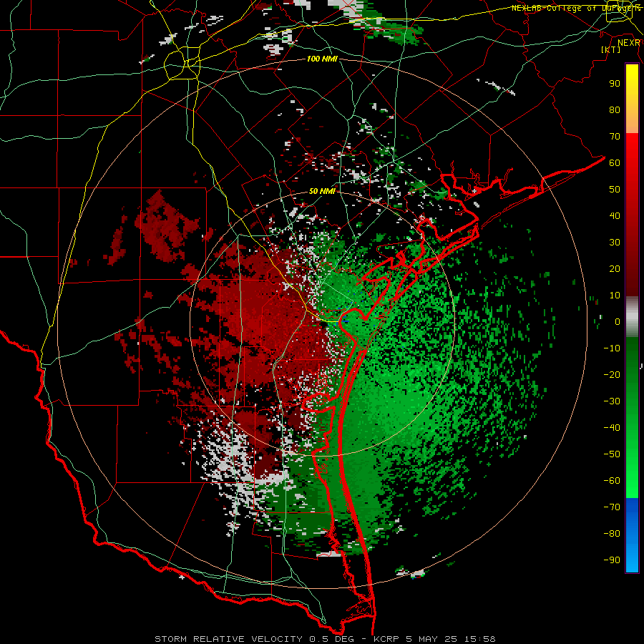Click the 80 value on the velocity scale

(615, 109)
